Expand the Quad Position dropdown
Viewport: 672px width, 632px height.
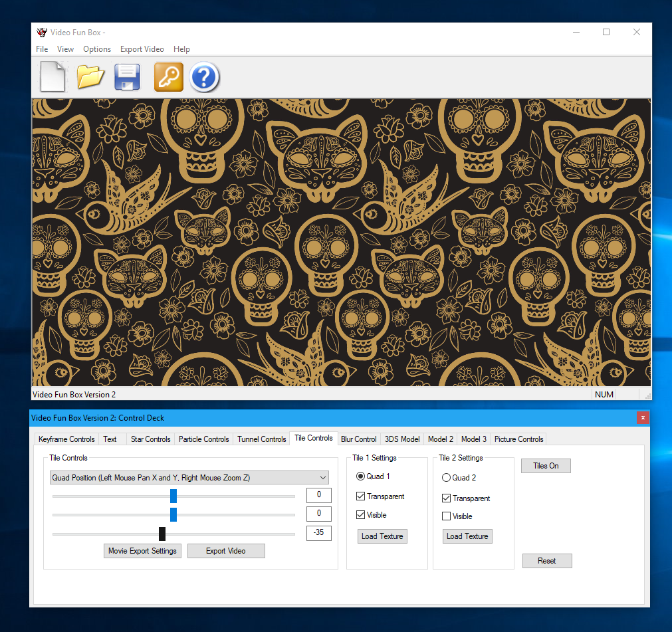pos(189,478)
